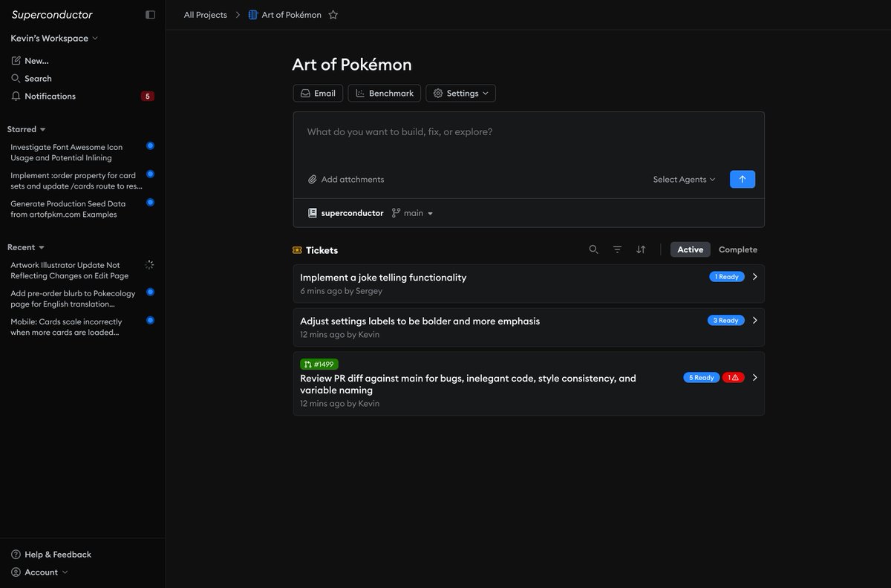The height and width of the screenshot is (588, 891).
Task: Open the filter icon in the Tickets toolbar
Action: click(617, 249)
